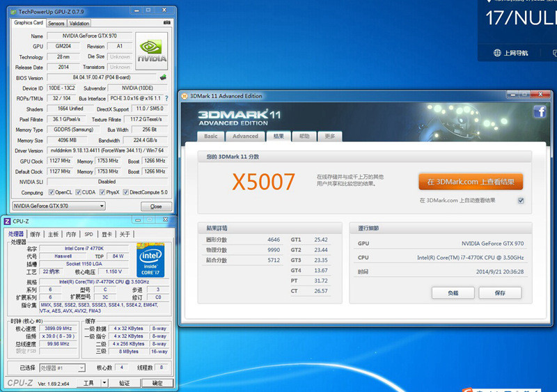Open the 帮助 tab in 3DMark 11
Screen dimensions: 557x392
pos(304,136)
